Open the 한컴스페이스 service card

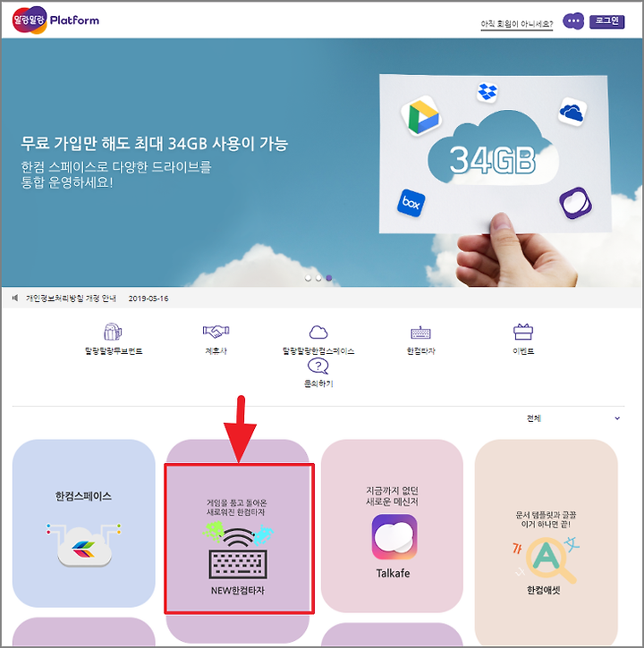tap(83, 523)
